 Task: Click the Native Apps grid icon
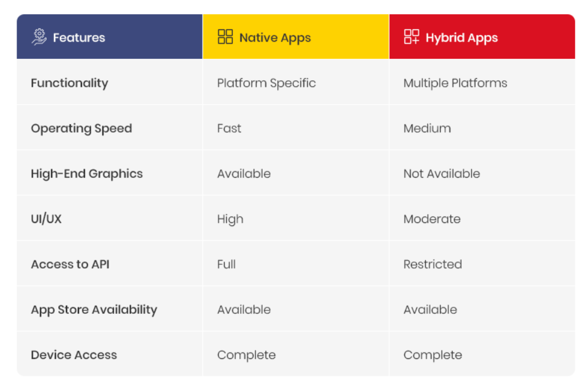point(225,37)
